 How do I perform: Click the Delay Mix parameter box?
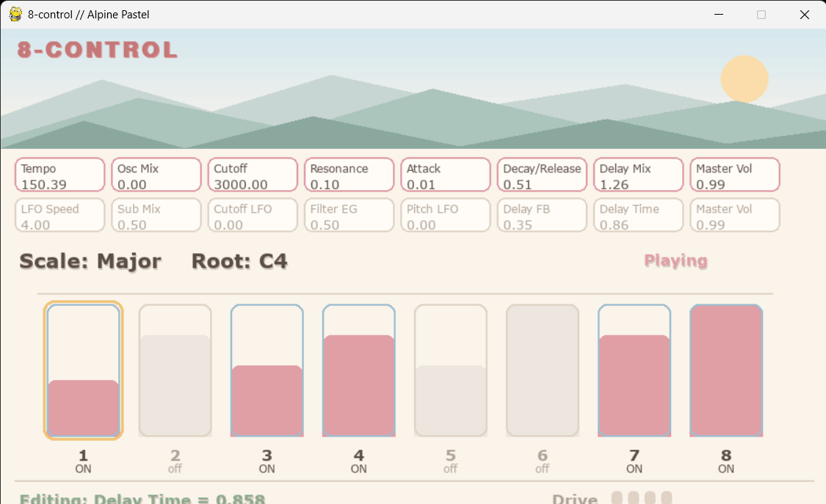pos(638,175)
